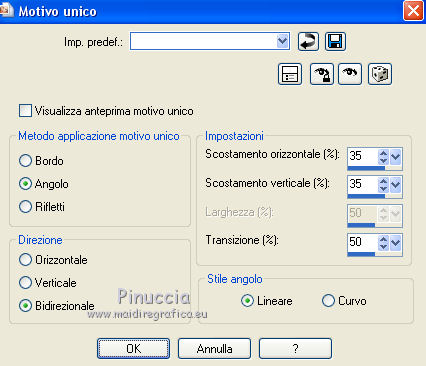Expand the Transizione value dropdown arrow
426x366 pixels.
pyautogui.click(x=395, y=242)
